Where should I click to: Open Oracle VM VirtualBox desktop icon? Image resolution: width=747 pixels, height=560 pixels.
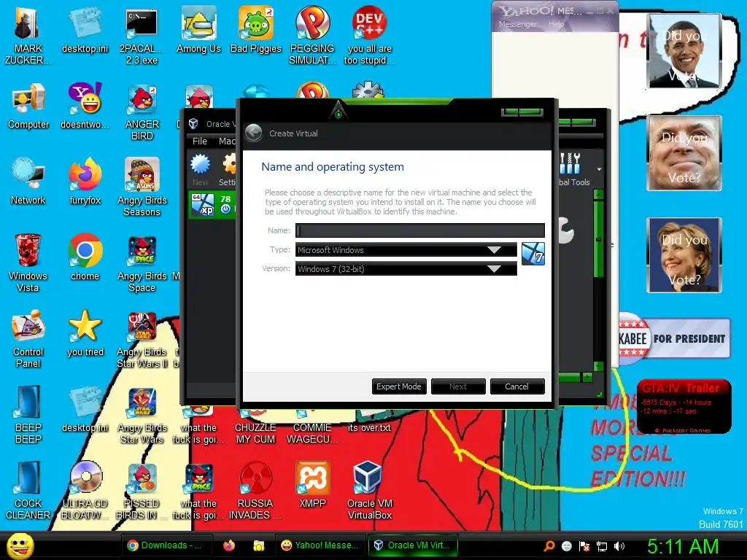coord(370,490)
